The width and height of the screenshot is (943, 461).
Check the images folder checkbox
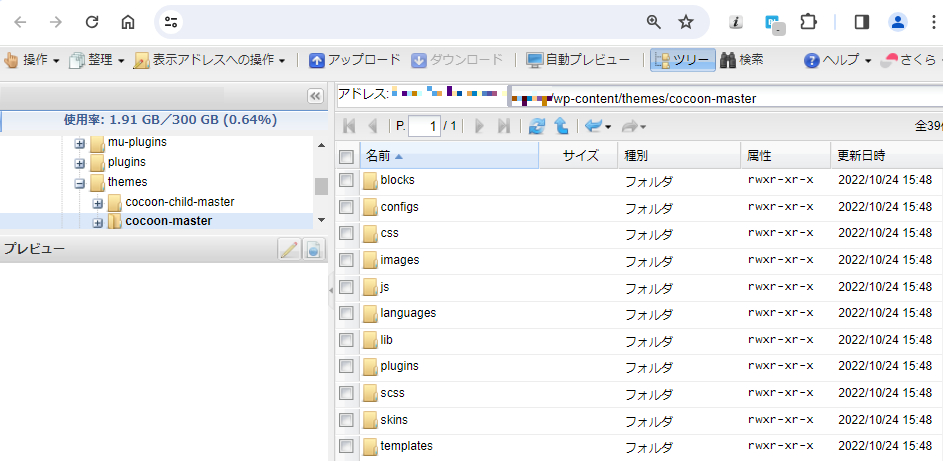346,260
